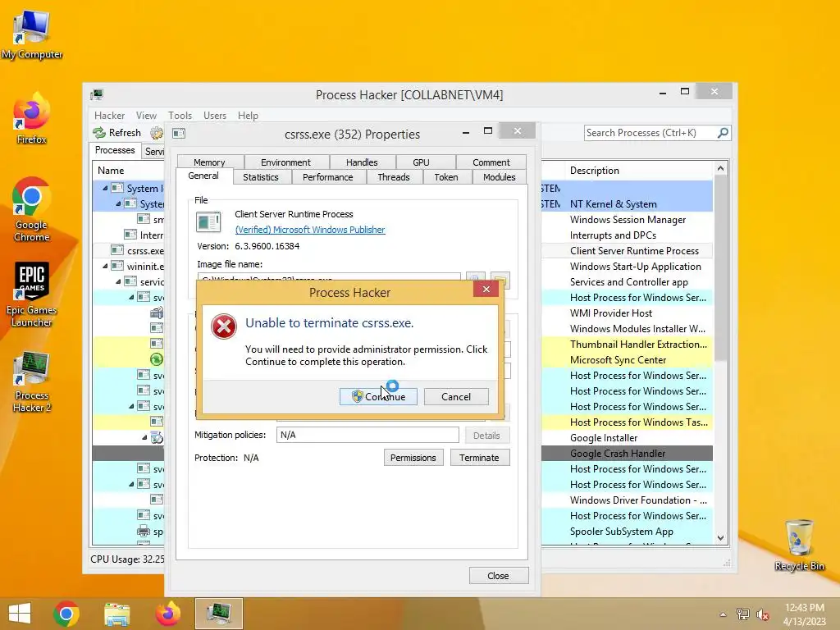Click the Close button in Properties window
The image size is (840, 630).
498,576
